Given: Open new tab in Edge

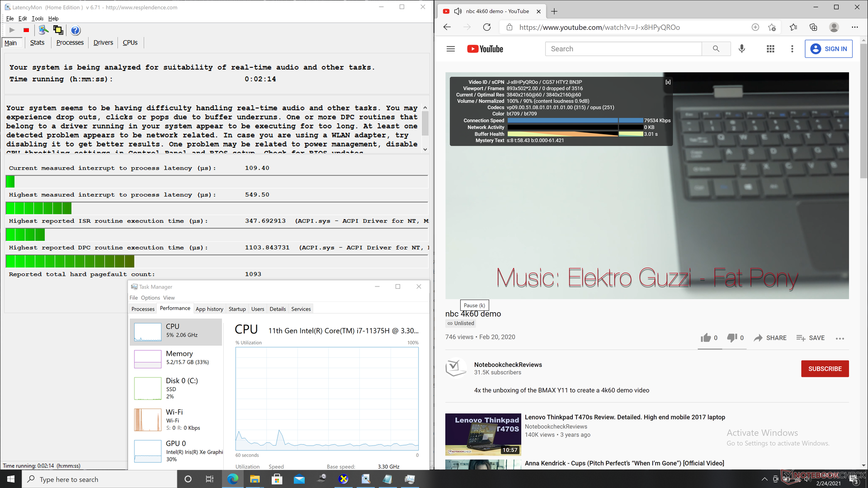Looking at the screenshot, I should click(554, 11).
